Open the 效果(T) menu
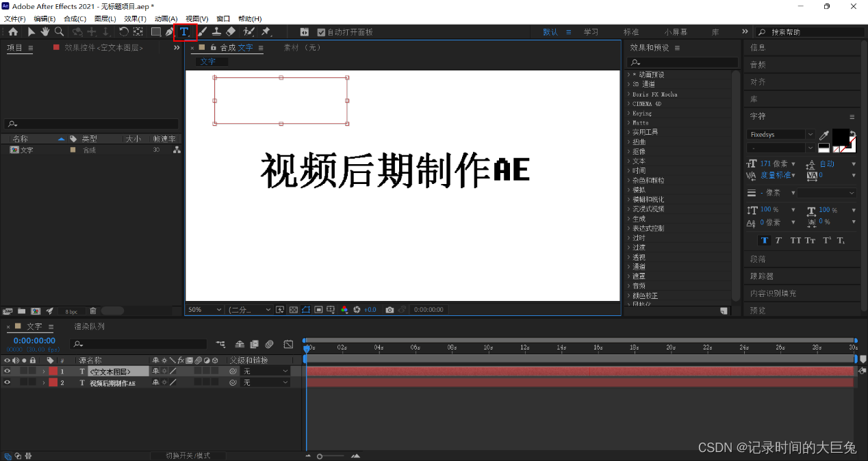Screen dimensions: 868x461 135,19
